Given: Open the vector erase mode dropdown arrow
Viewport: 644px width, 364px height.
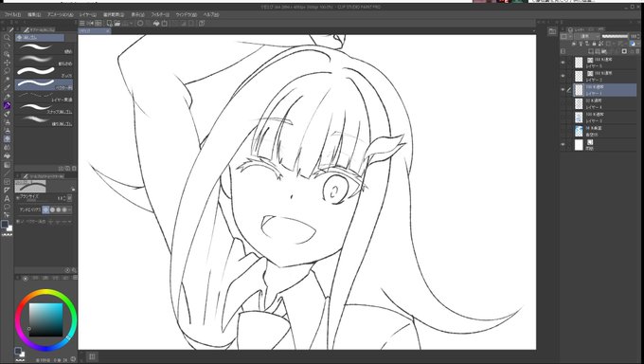Looking at the screenshot, I should [x=70, y=222].
